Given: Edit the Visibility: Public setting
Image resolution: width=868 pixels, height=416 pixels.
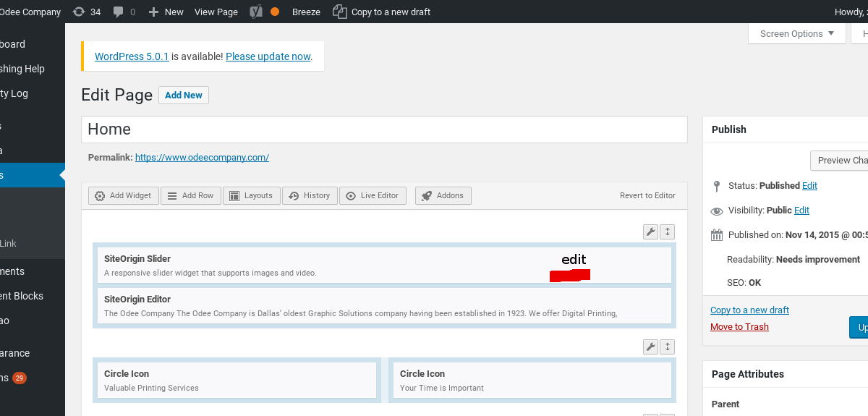Looking at the screenshot, I should (801, 210).
